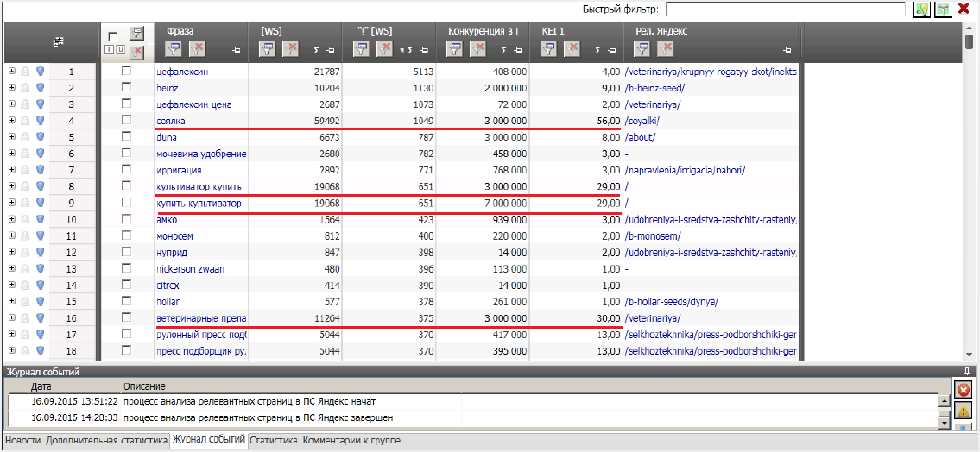980x452 pixels.
Task: Open the Новости tab
Action: coord(22,440)
